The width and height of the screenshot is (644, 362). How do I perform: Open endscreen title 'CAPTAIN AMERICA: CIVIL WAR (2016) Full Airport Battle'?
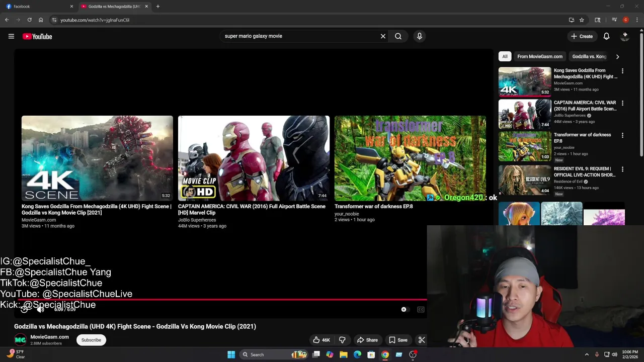click(252, 209)
